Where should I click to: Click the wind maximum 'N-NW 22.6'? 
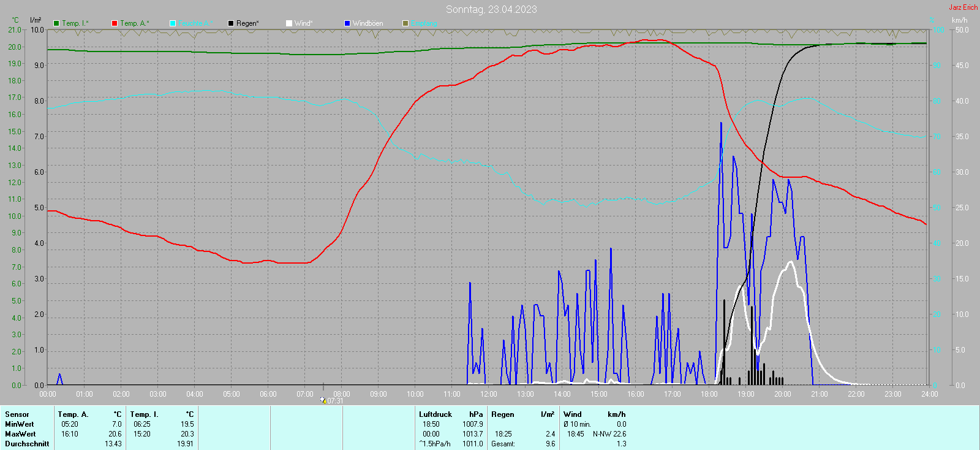609,434
